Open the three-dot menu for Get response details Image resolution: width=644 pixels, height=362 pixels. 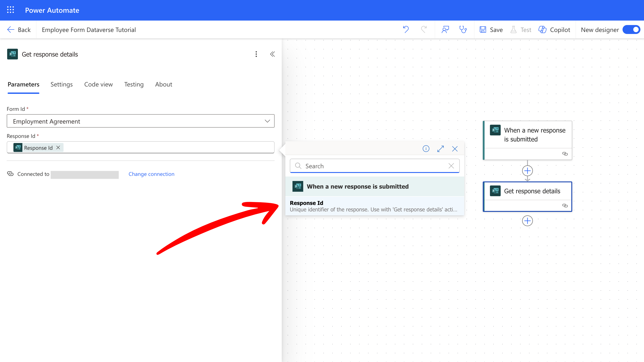[256, 54]
